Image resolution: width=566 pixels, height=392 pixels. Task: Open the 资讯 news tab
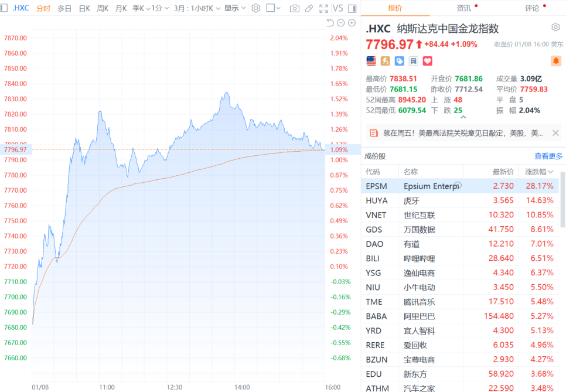coord(463,8)
